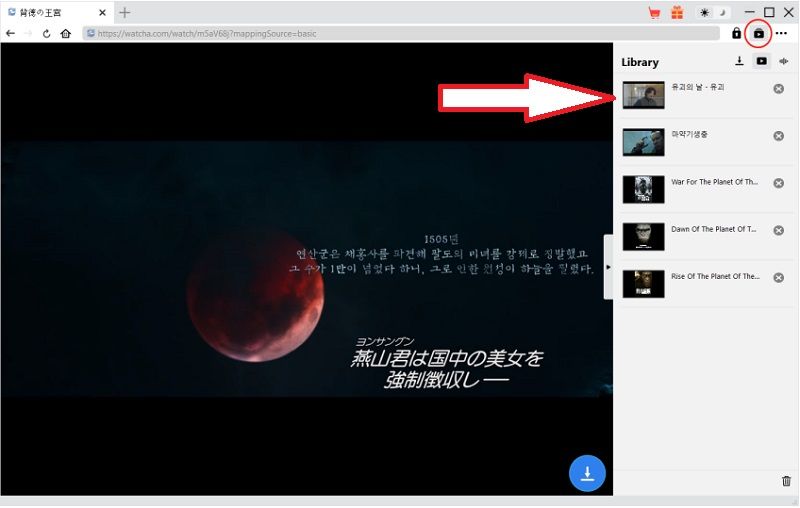This screenshot has height=508, width=800.
Task: Go forward to the next page
Action: [x=29, y=34]
